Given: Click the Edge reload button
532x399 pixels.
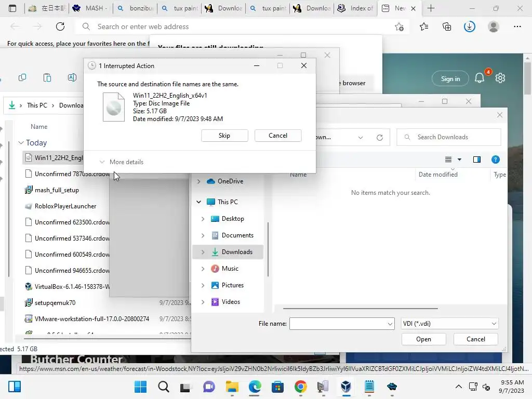Looking at the screenshot, I should pyautogui.click(x=60, y=26).
